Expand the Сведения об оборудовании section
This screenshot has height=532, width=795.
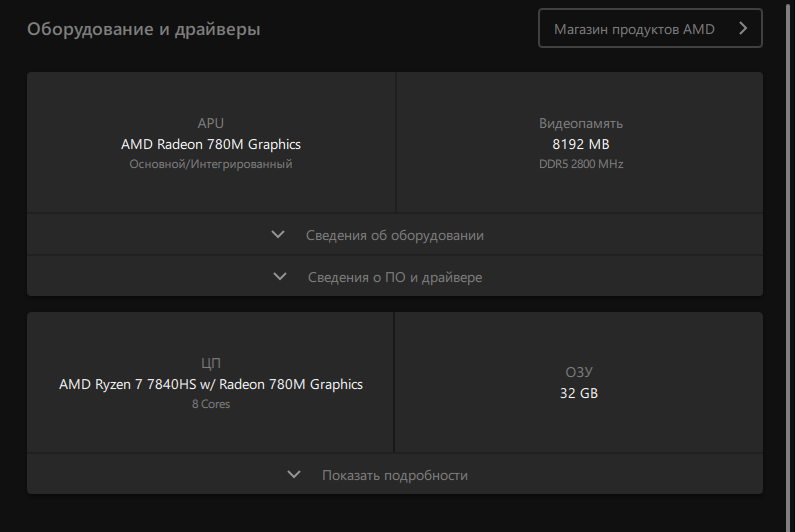(x=394, y=235)
